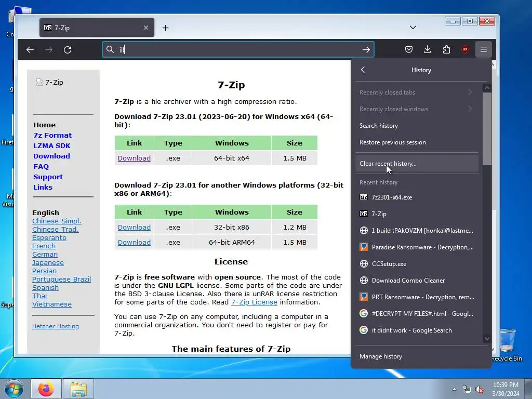
Task: Open it didnt work Google Search entry
Action: pyautogui.click(x=417, y=330)
